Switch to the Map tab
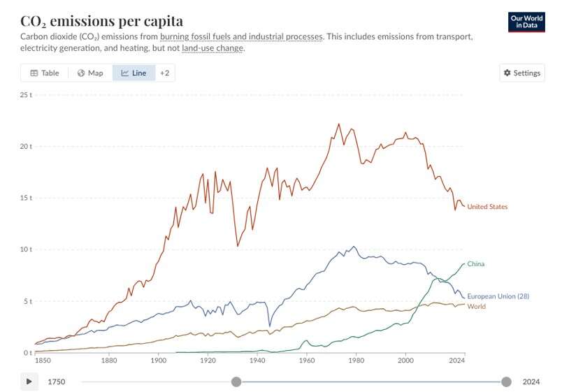Image resolution: width=562 pixels, height=392 pixels. coord(90,73)
